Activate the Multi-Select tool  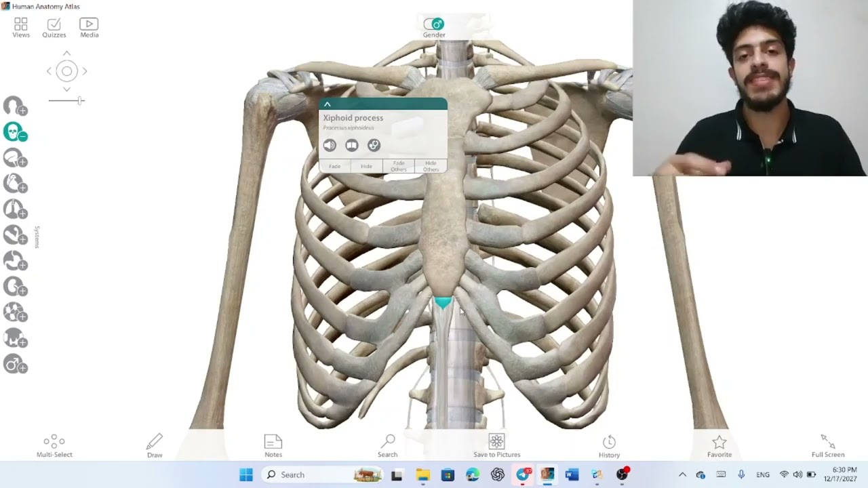point(54,446)
